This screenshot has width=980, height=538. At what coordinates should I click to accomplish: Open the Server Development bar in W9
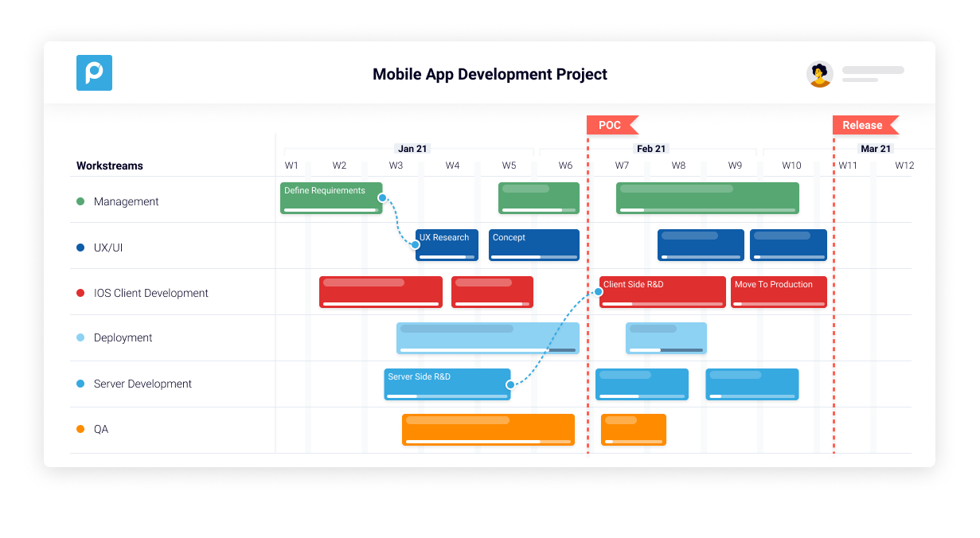pos(752,384)
